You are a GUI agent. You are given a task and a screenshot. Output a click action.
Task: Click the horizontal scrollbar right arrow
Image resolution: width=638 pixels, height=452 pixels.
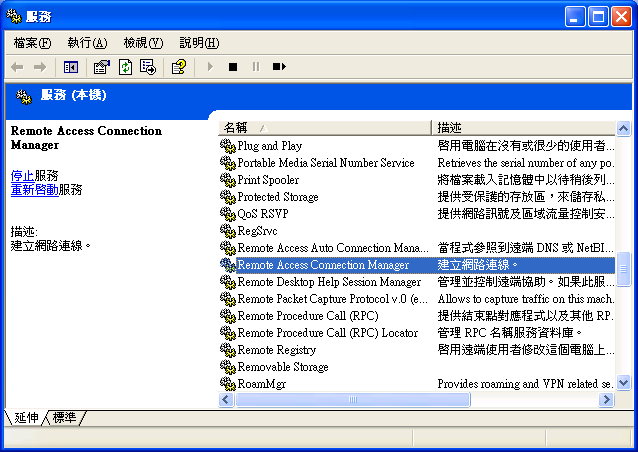(x=606, y=400)
